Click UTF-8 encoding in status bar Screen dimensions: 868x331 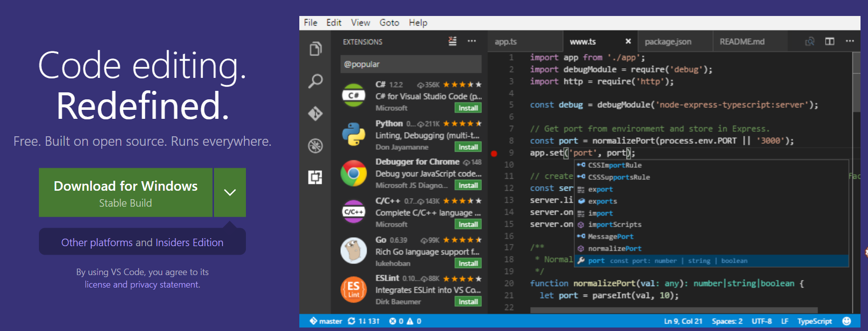(x=762, y=321)
